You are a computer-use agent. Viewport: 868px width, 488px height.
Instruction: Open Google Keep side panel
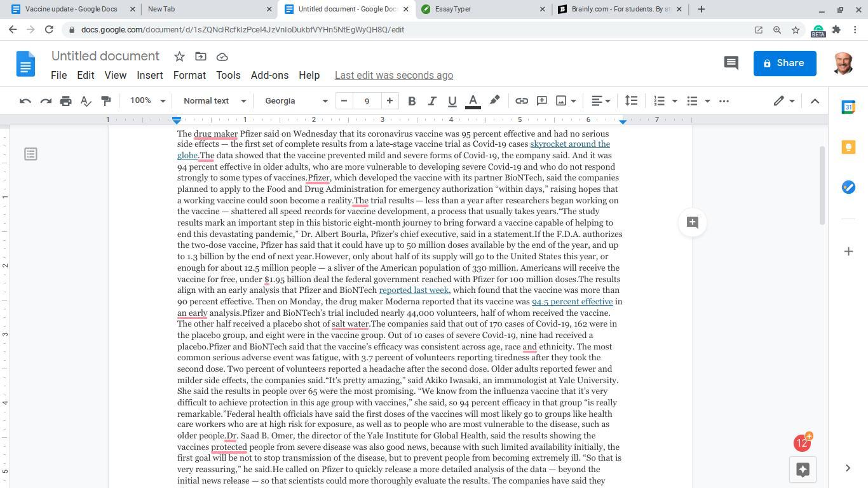pyautogui.click(x=848, y=147)
